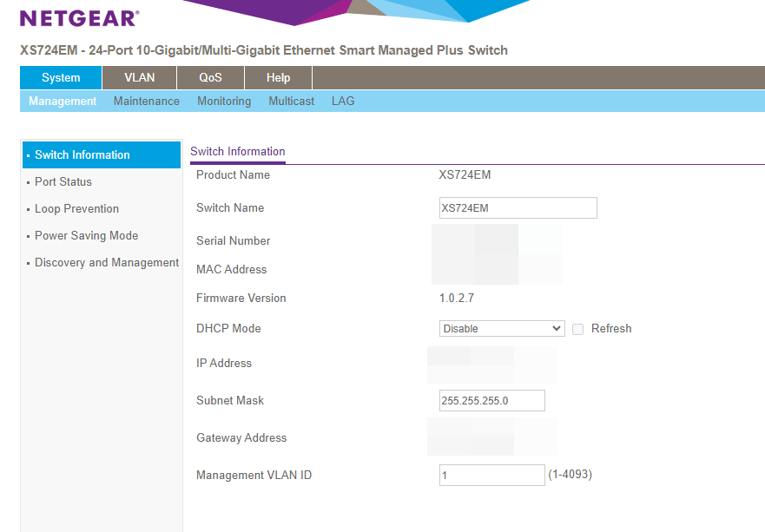Open the Multicast submenu

click(x=291, y=101)
